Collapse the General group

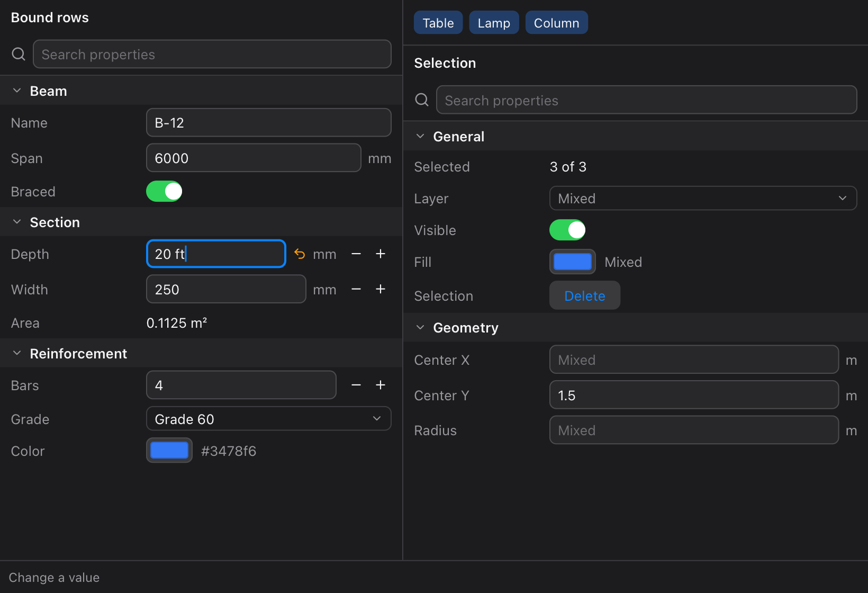pyautogui.click(x=420, y=136)
